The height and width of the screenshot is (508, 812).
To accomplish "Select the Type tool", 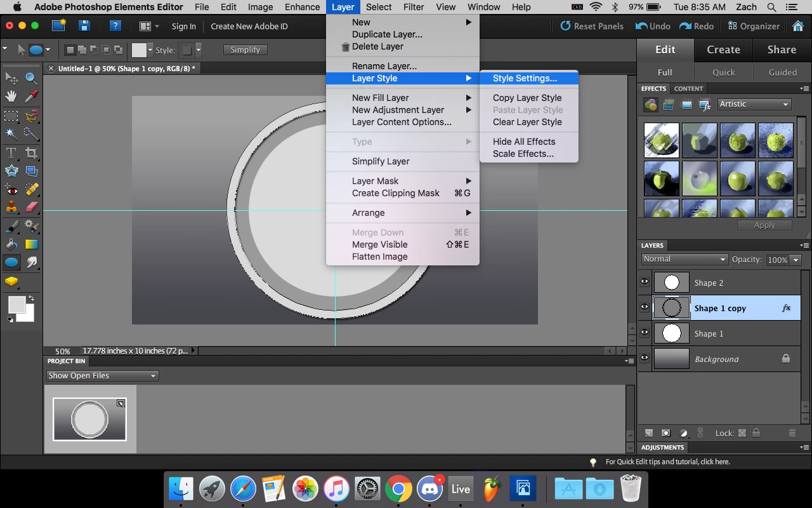I will 11,153.
